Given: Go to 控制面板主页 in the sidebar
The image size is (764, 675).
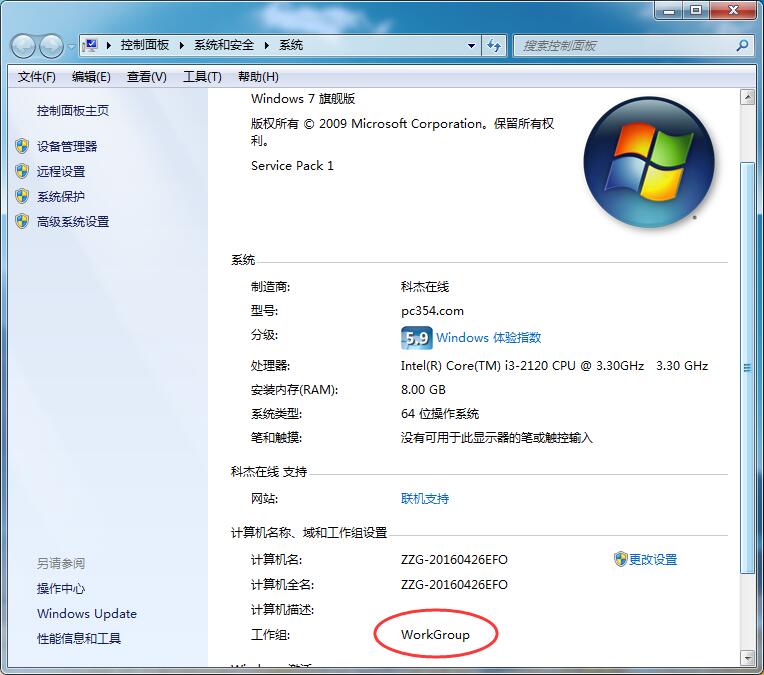Looking at the screenshot, I should click(73, 111).
